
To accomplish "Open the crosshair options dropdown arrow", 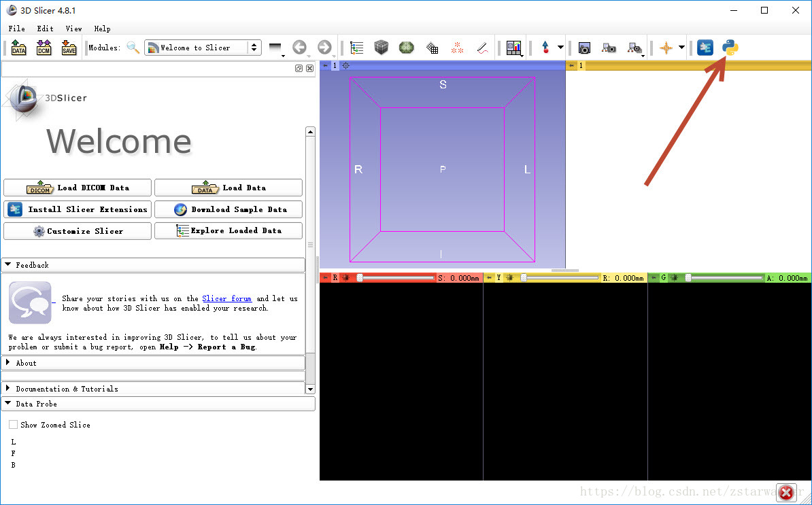I will 681,48.
